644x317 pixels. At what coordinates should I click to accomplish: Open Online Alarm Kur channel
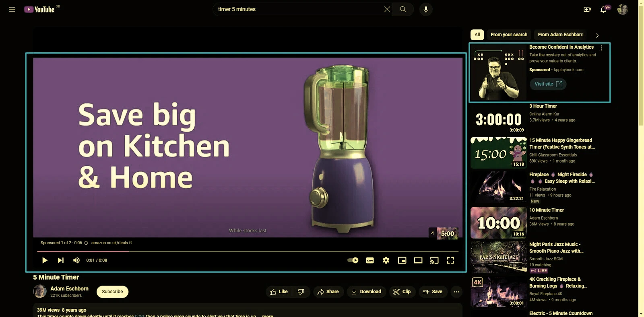click(544, 114)
